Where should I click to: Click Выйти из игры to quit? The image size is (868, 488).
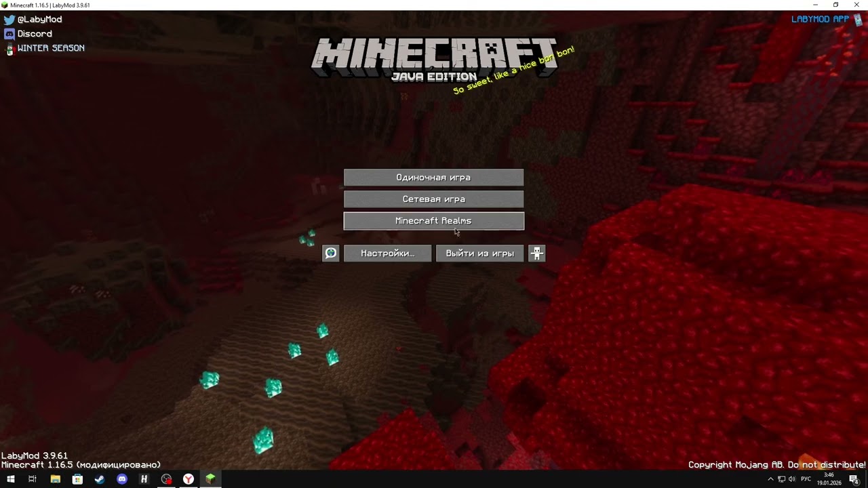click(479, 253)
